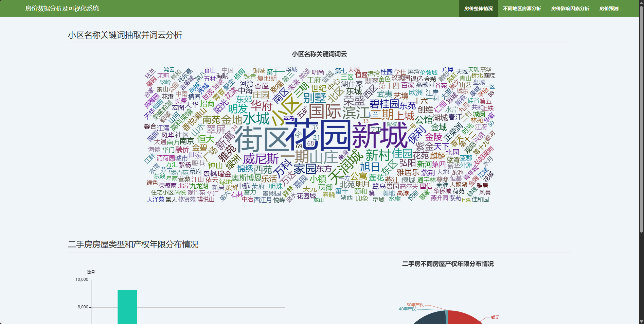Viewport: 644px width, 324px height.
Task: Click the teal bar in the bar chart
Action: coord(127,307)
